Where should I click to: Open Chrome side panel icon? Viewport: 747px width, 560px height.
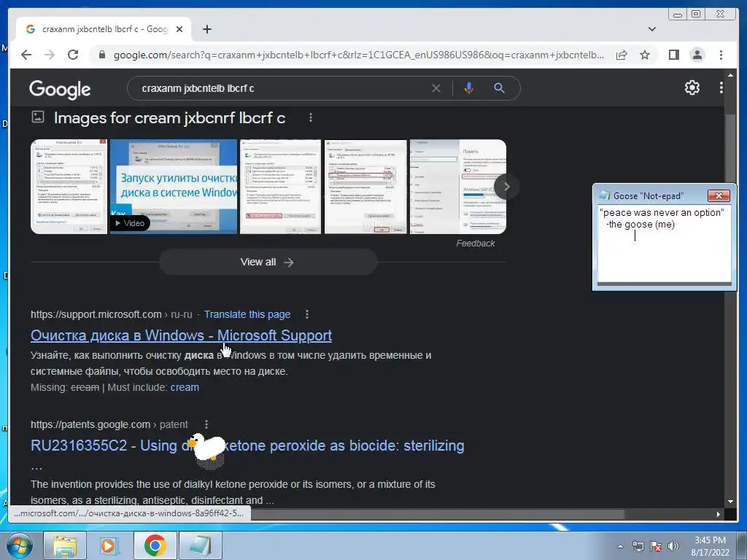pos(673,55)
